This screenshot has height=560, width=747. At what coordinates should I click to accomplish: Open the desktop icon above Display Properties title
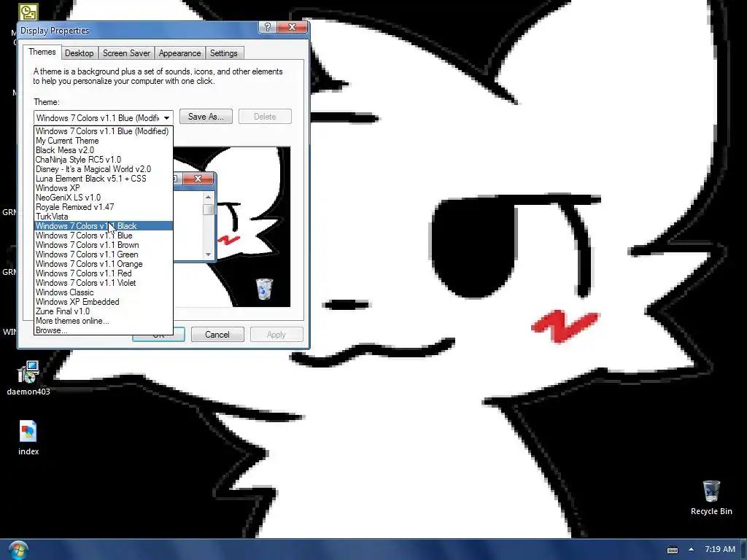point(28,12)
